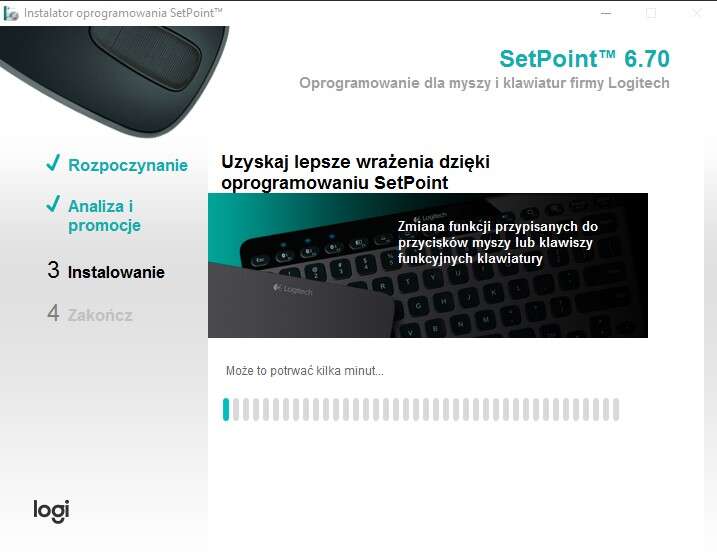Select the Rozpoczynanie step
Viewport: 717px width, 558px height.
click(128, 165)
